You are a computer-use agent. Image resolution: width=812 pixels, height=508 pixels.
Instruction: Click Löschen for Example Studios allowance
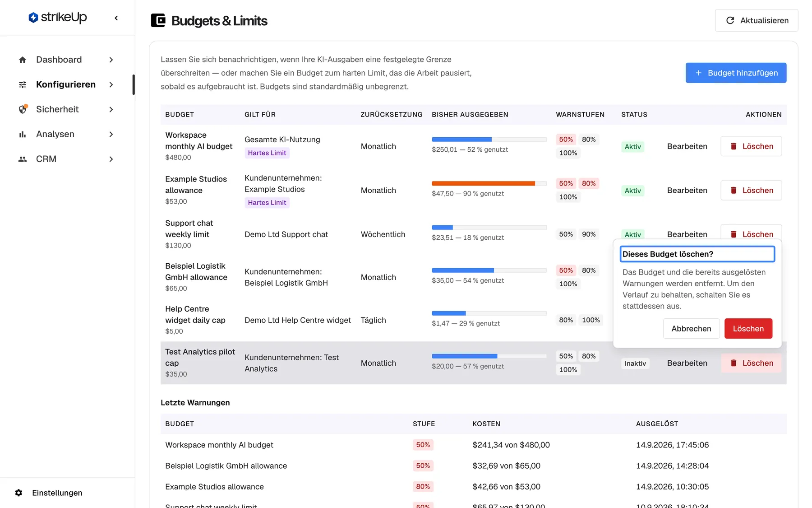tap(751, 191)
